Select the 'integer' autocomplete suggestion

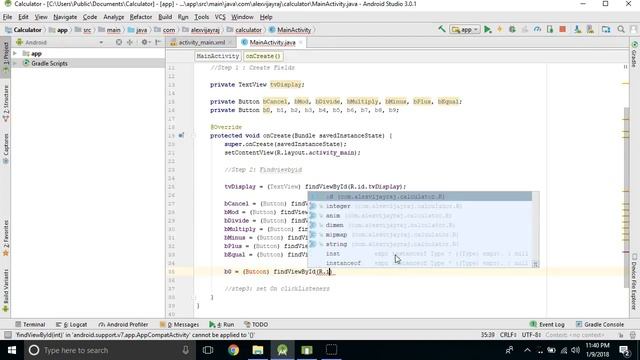[x=420, y=206]
